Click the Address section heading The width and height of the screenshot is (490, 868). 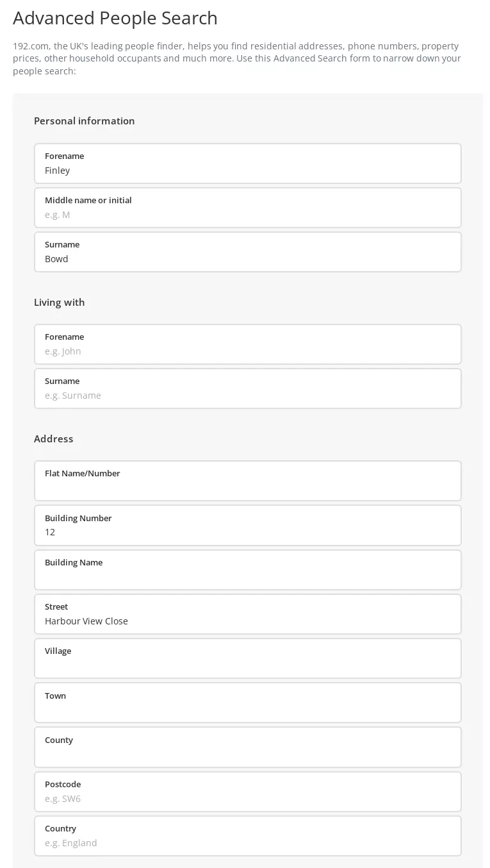coord(54,438)
